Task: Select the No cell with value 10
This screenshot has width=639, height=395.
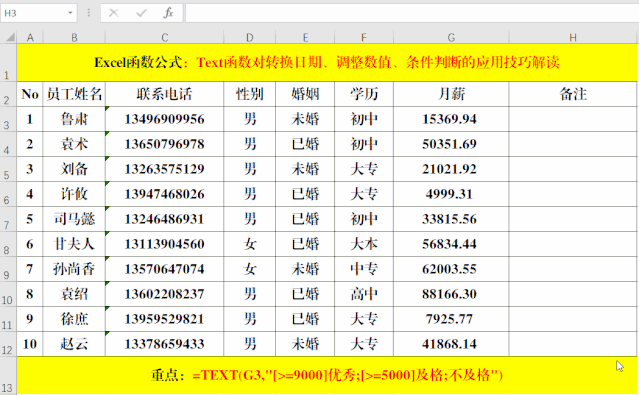Action: (30, 344)
